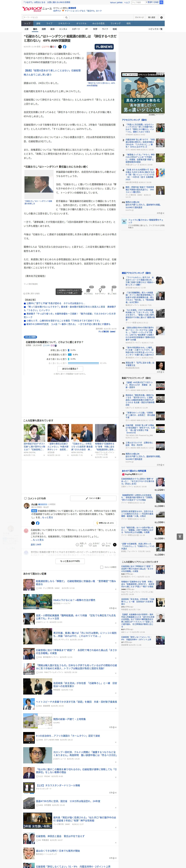Click コメントを書く button
Screen dimensions: 186x868
(93, 498)
